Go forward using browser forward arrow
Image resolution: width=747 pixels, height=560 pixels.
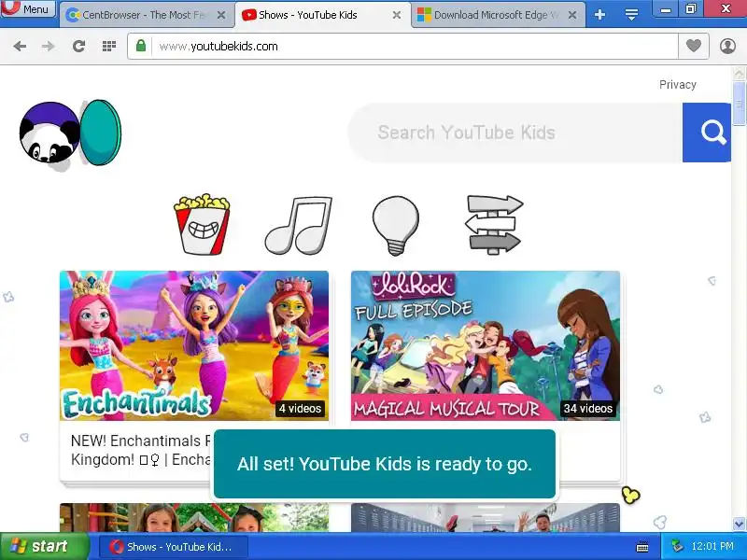pos(49,46)
